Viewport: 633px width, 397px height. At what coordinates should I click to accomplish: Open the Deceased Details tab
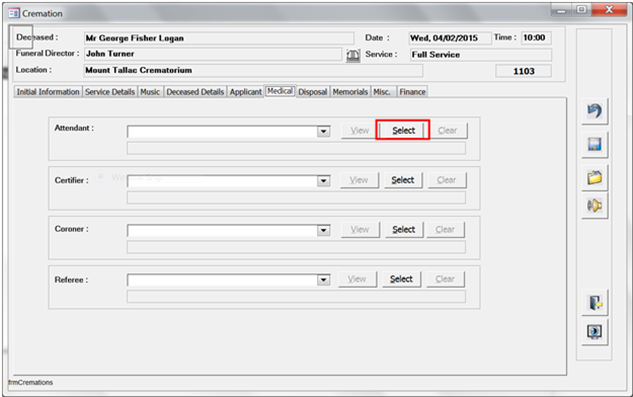(195, 92)
